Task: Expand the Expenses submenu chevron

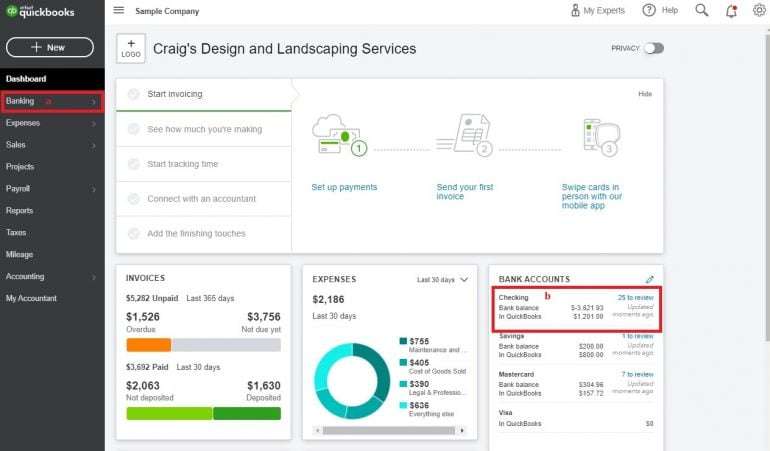Action: click(93, 123)
